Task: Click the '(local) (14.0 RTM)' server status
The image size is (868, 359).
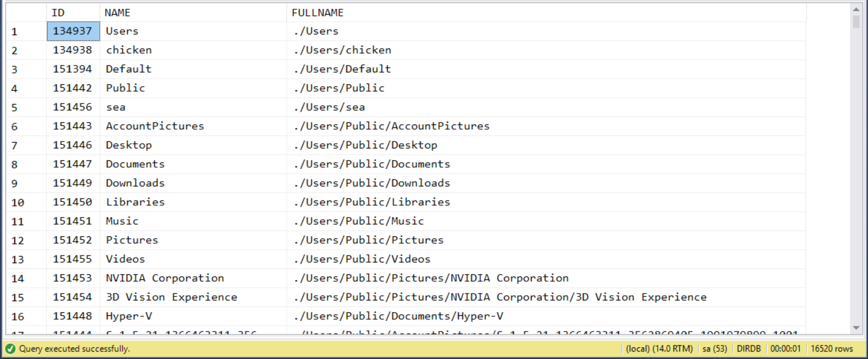Action: click(x=659, y=349)
